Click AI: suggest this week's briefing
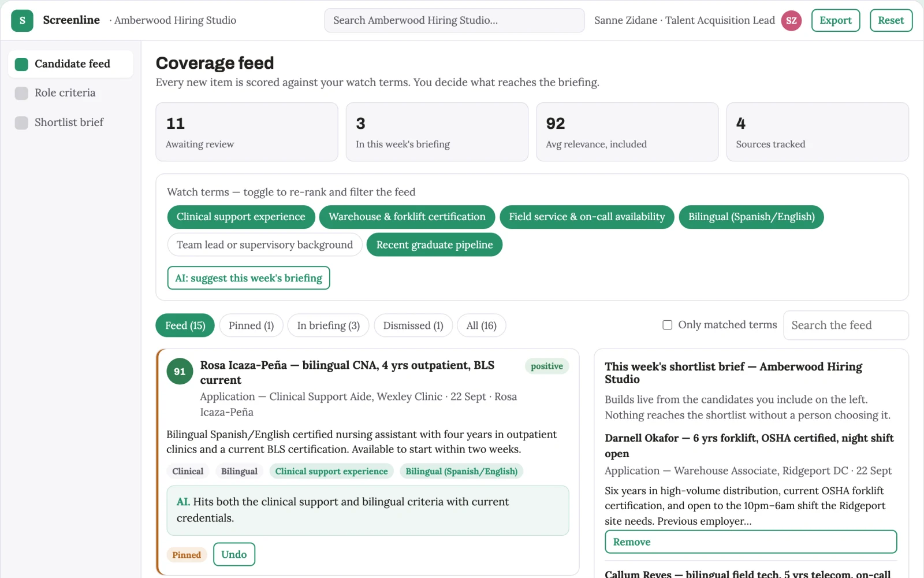The image size is (924, 578). point(248,278)
